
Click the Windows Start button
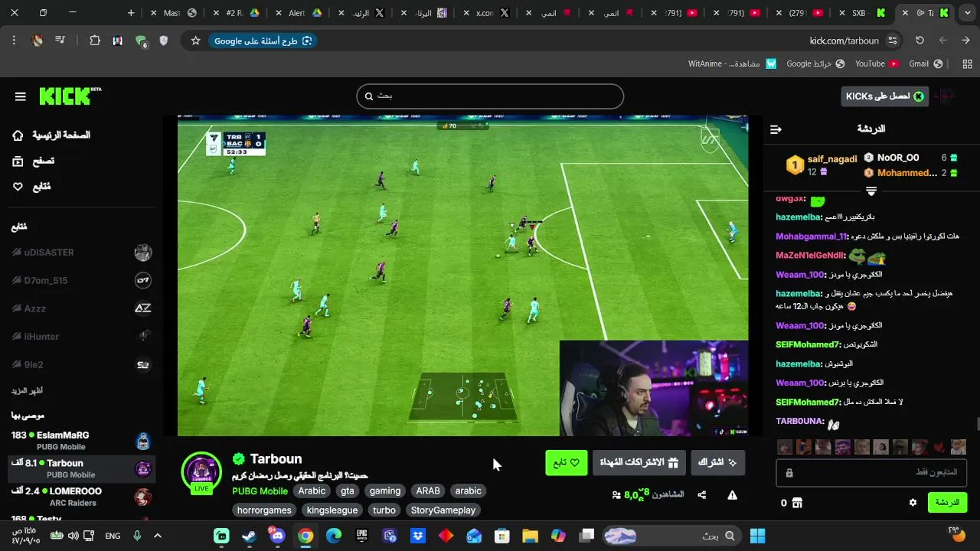[758, 536]
